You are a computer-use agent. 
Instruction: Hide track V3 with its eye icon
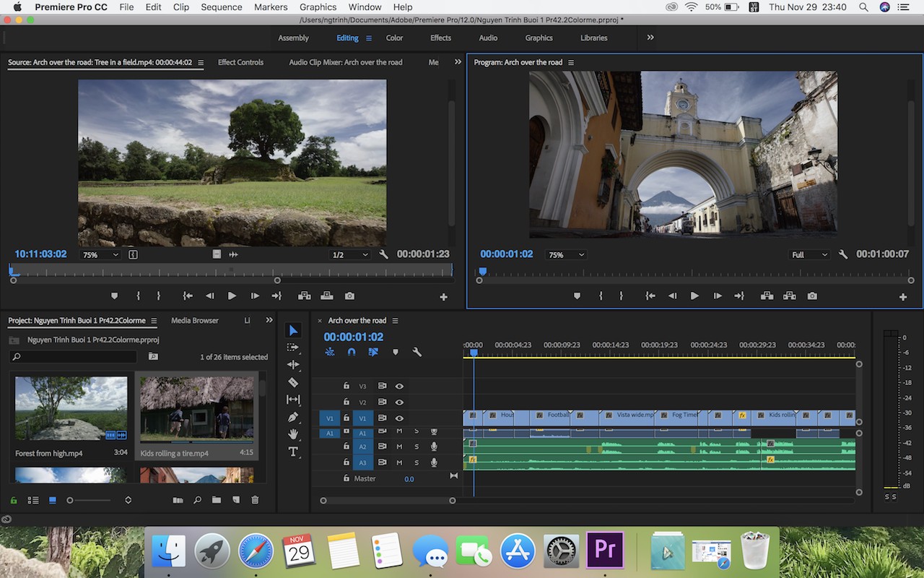[399, 387]
